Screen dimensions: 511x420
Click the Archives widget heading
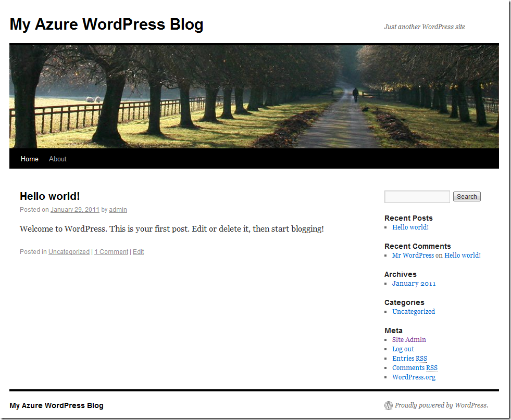click(x=400, y=274)
